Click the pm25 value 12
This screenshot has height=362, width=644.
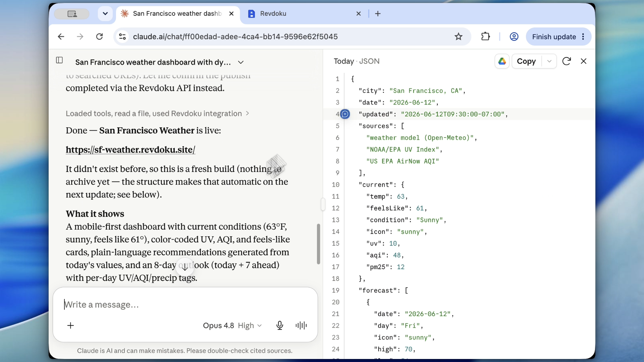[x=400, y=267]
